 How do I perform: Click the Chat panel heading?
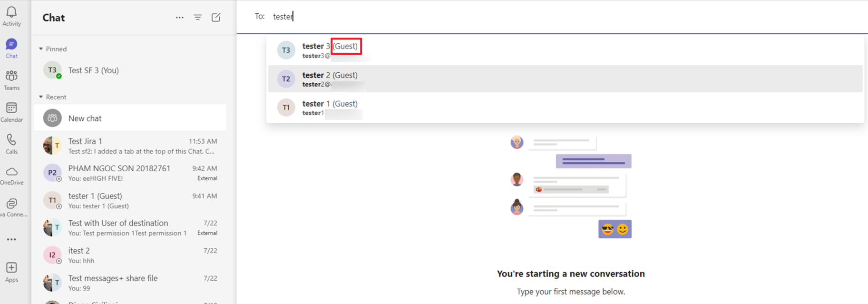[54, 18]
